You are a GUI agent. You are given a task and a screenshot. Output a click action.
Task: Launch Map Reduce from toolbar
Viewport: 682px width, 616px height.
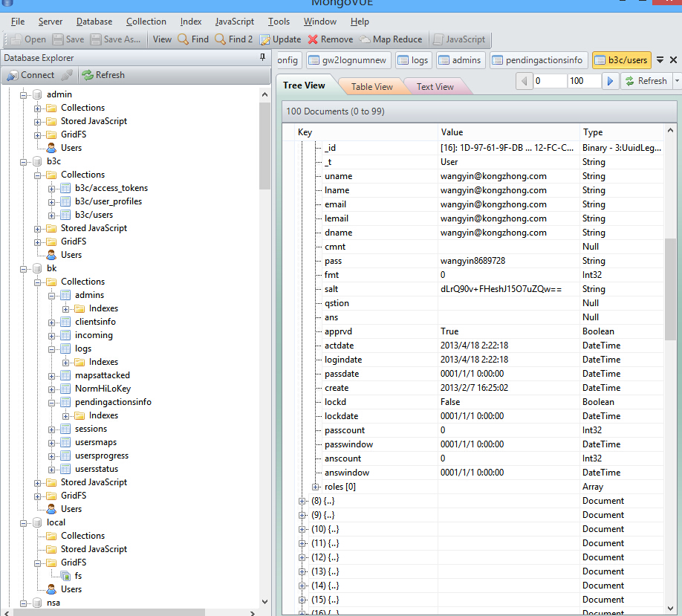pos(391,39)
